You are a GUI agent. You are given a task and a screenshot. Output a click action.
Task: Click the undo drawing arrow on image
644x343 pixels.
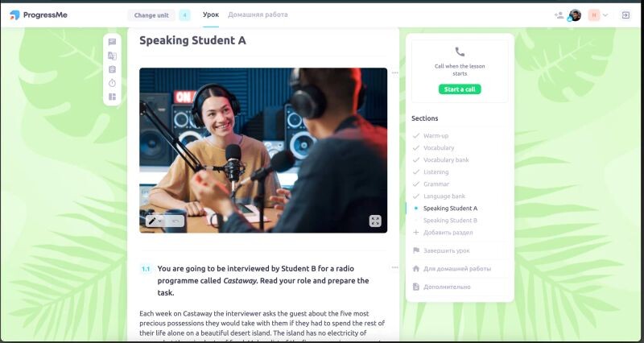coord(175,221)
